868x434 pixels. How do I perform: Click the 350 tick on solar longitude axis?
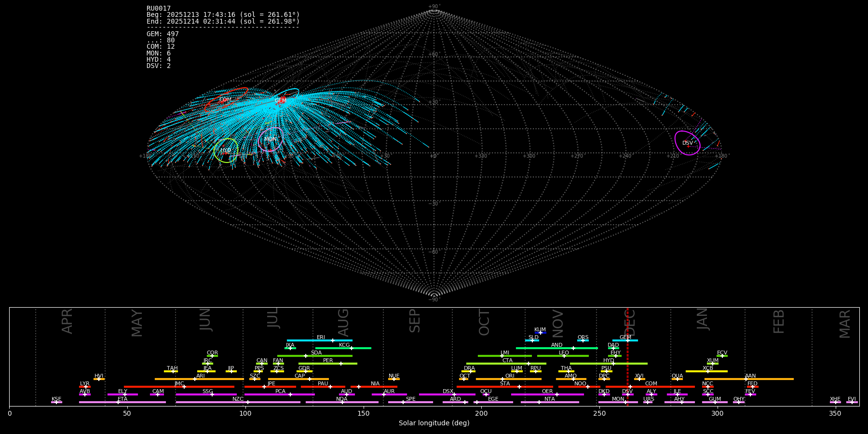point(836,413)
